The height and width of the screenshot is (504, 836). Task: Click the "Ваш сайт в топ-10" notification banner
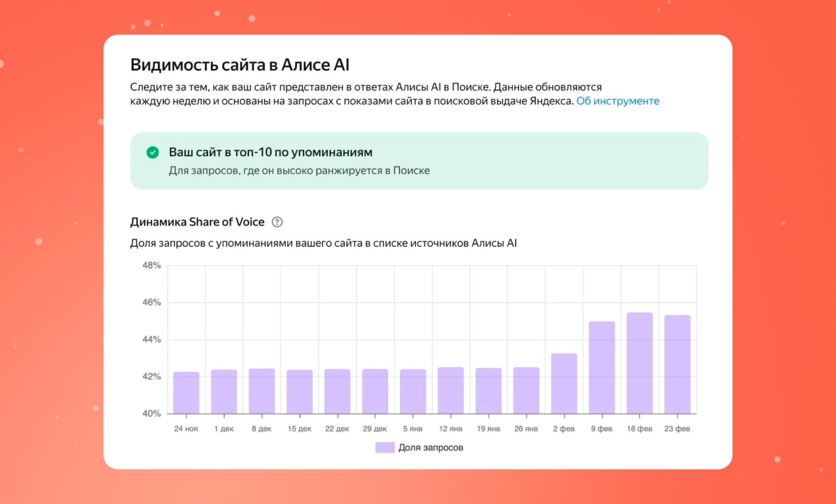coord(419,161)
